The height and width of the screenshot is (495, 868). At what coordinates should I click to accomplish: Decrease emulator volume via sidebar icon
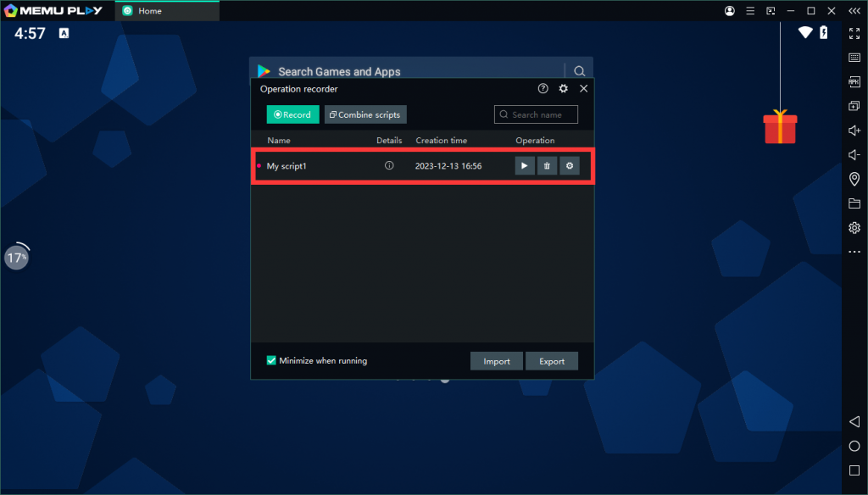tap(854, 154)
